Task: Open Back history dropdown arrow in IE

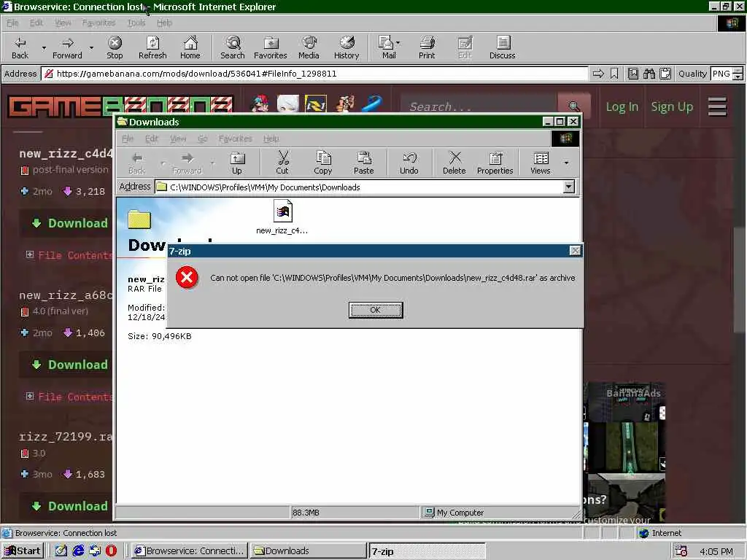Action: (44, 47)
